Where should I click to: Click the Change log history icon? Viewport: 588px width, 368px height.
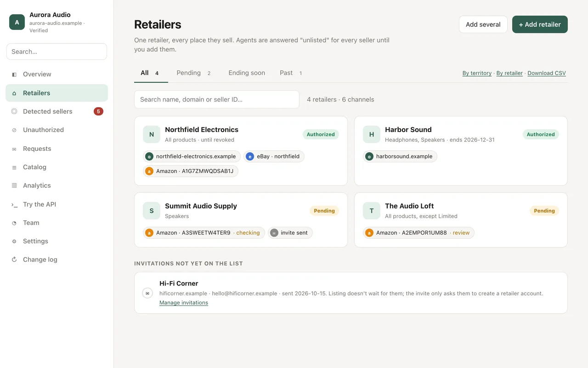tap(14, 260)
